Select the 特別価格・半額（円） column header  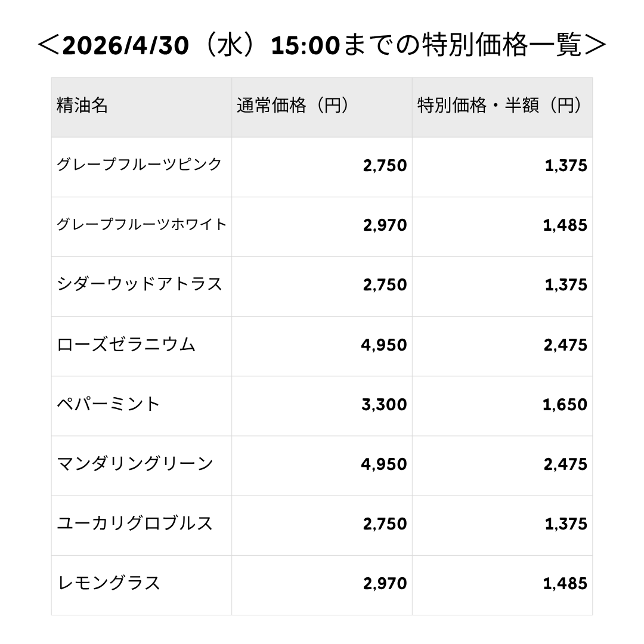[x=500, y=106]
